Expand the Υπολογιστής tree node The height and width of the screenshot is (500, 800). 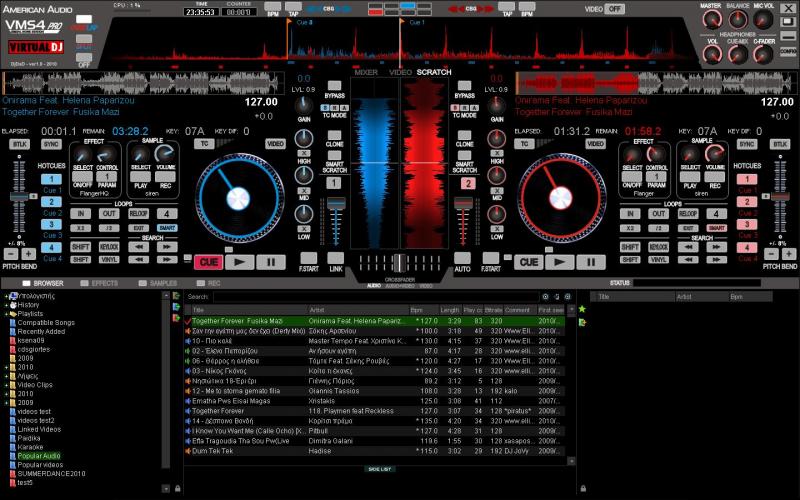click(x=6, y=296)
